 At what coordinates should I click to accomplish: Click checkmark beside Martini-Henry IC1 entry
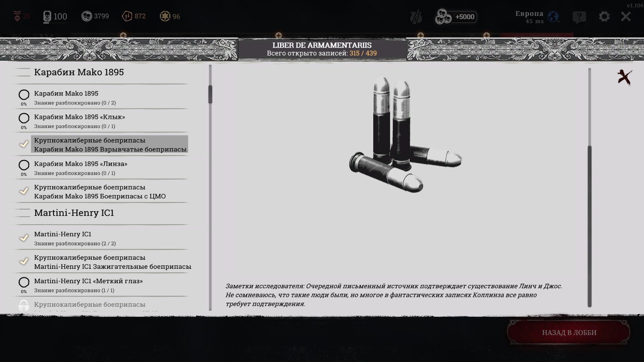24,238
